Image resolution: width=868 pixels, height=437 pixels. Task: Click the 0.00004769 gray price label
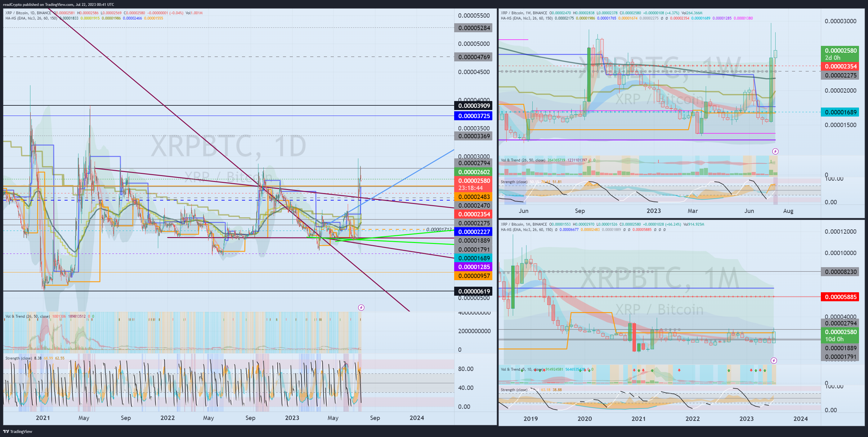pyautogui.click(x=473, y=57)
